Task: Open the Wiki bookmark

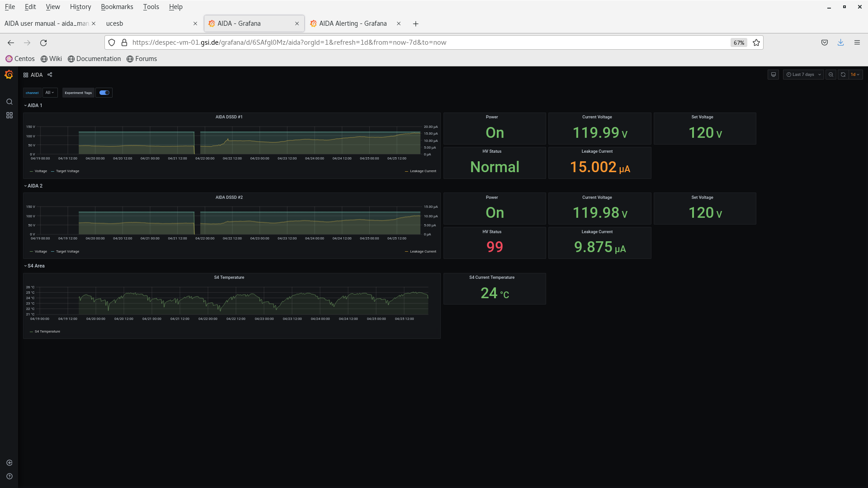Action: click(51, 59)
